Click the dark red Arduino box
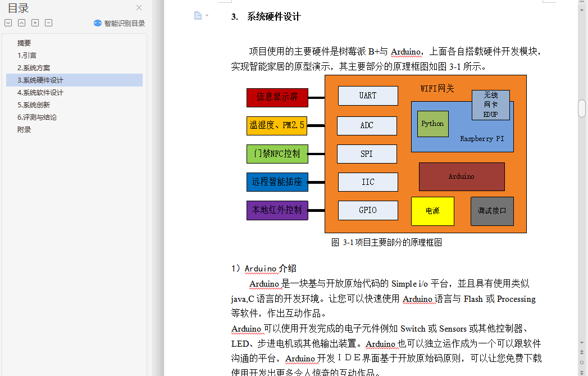588x376 pixels. pyautogui.click(x=462, y=176)
